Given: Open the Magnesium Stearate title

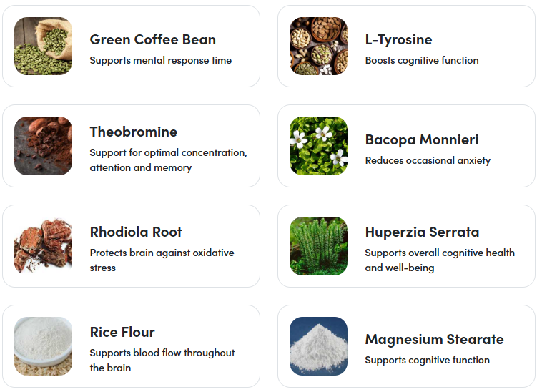Looking at the screenshot, I should (x=435, y=340).
